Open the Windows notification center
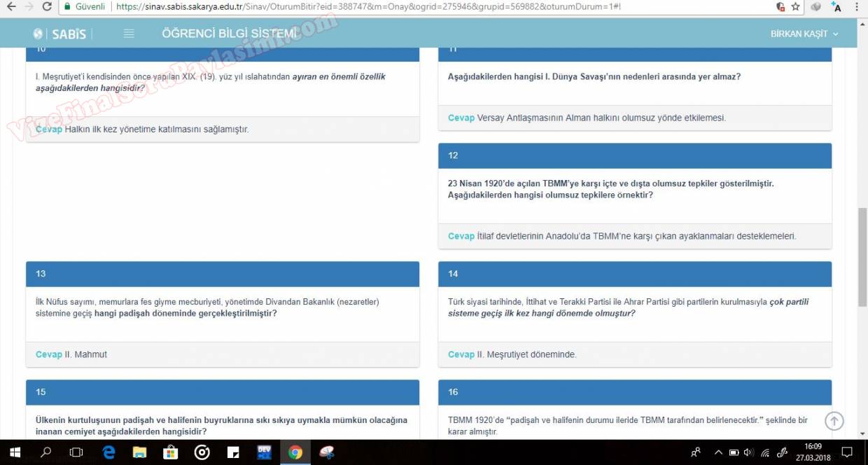Viewport: 868px width, 465px height. [846, 452]
